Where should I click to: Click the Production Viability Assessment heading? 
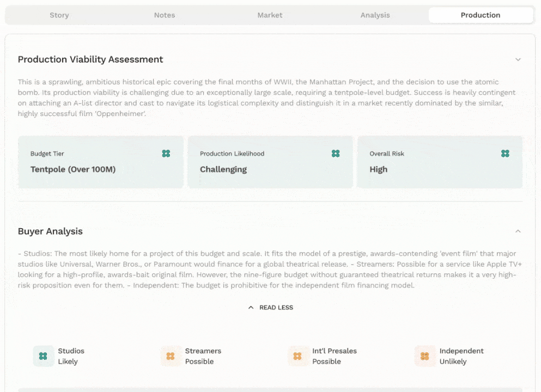click(90, 59)
